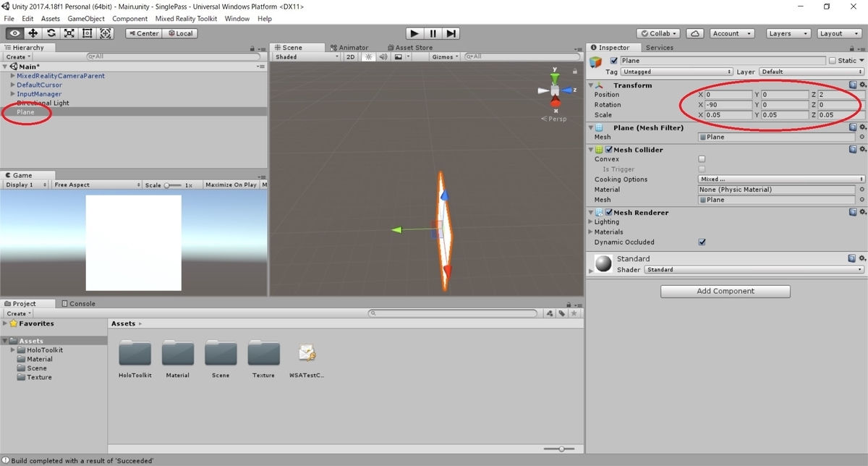Open the Shader dropdown Standard
Viewport: 868px width, 466px height.
754,269
